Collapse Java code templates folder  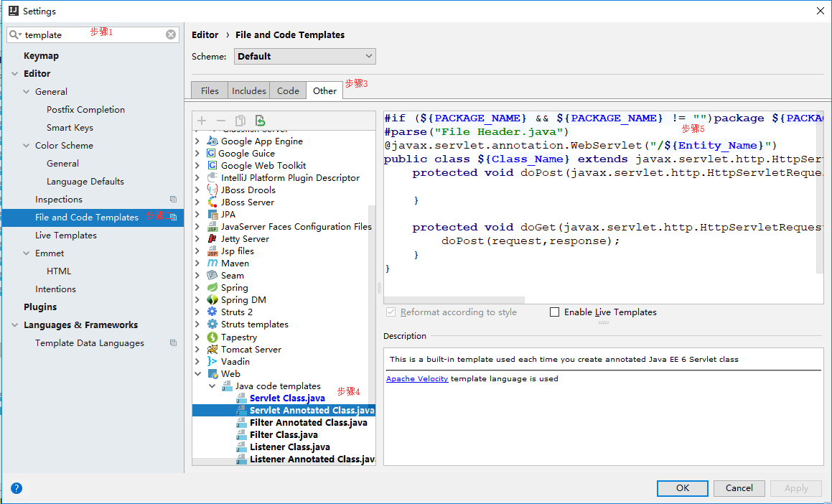pyautogui.click(x=212, y=386)
